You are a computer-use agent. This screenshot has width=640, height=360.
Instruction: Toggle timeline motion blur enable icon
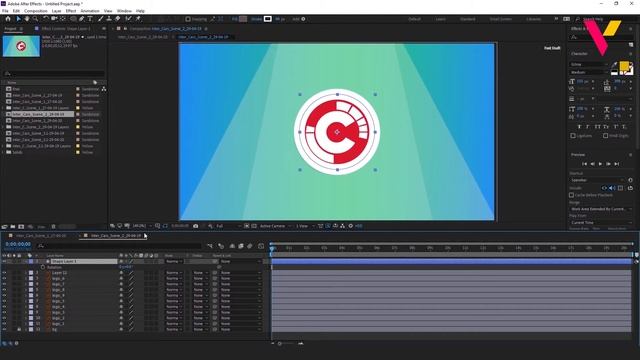pyautogui.click(x=249, y=246)
